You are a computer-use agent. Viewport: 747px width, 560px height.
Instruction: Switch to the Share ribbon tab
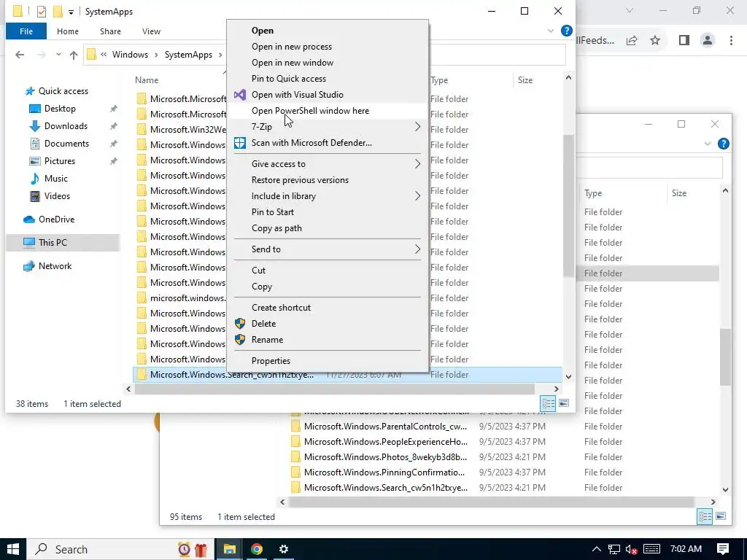coord(110,31)
